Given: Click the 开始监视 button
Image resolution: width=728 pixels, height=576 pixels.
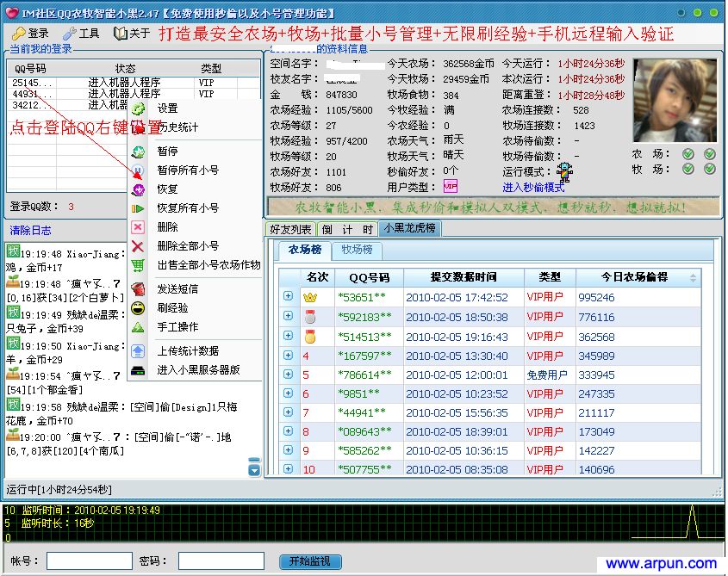Looking at the screenshot, I should pyautogui.click(x=310, y=561).
